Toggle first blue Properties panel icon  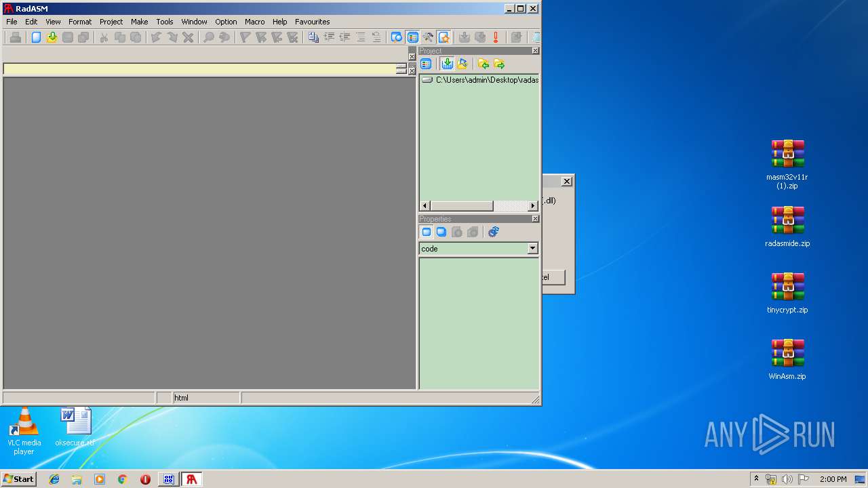click(x=426, y=232)
